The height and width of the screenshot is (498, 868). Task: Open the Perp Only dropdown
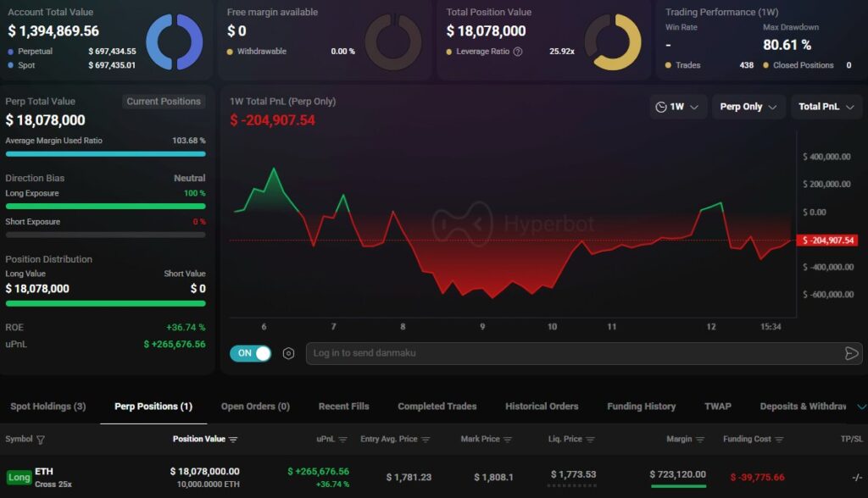[x=748, y=107]
